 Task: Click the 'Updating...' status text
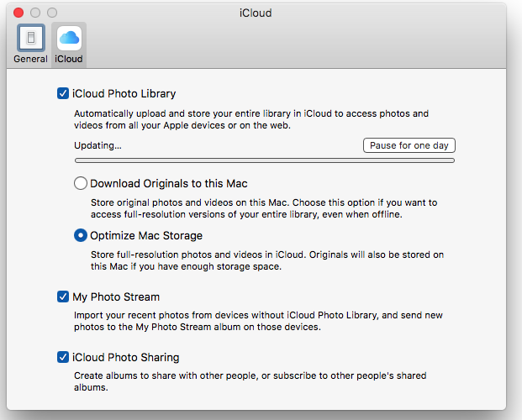coord(98,145)
